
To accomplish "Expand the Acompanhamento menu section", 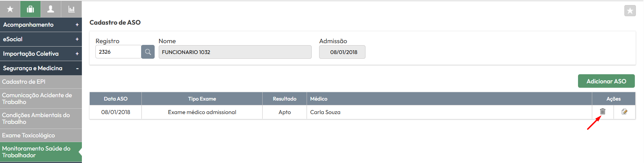I will (x=41, y=25).
